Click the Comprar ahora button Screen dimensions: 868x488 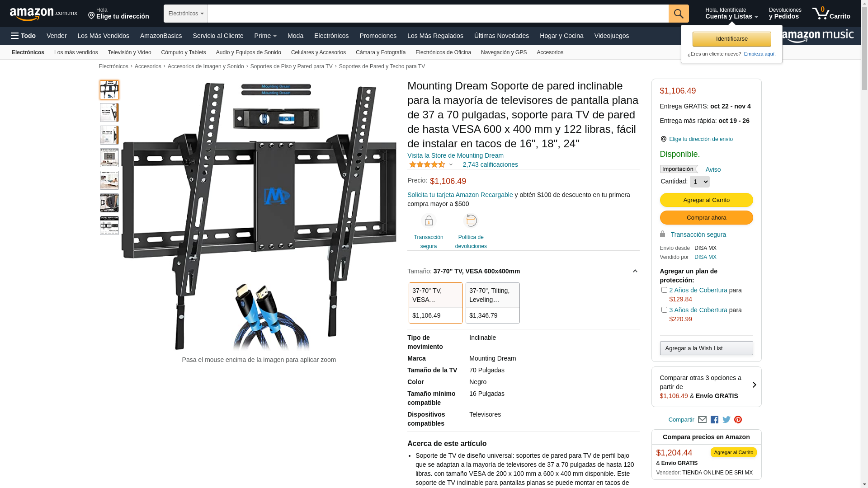pyautogui.click(x=706, y=218)
